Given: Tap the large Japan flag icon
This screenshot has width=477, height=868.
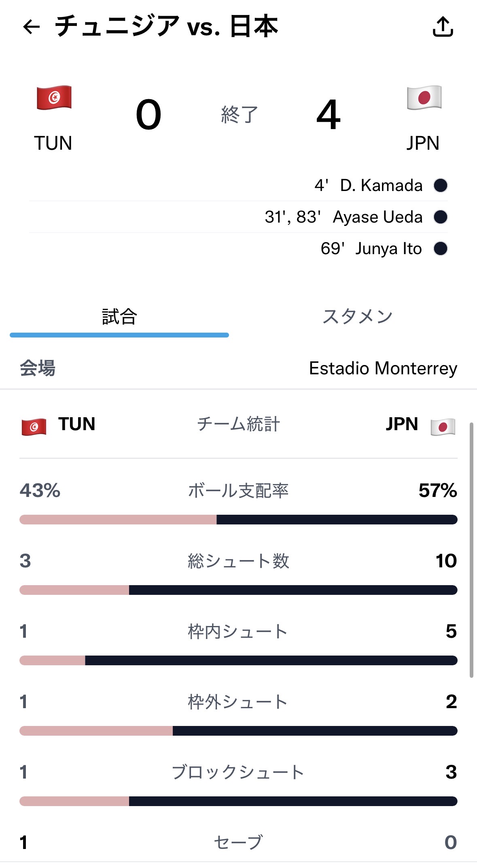Looking at the screenshot, I should (x=424, y=98).
